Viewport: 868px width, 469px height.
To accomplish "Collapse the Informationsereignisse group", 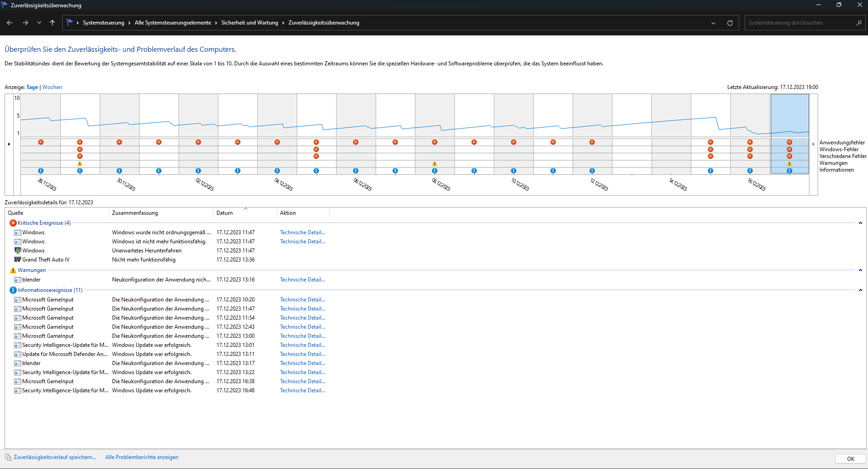I will pos(860,290).
